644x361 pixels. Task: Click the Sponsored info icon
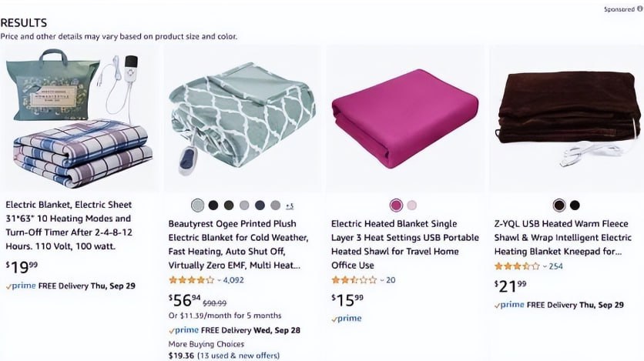pos(639,10)
